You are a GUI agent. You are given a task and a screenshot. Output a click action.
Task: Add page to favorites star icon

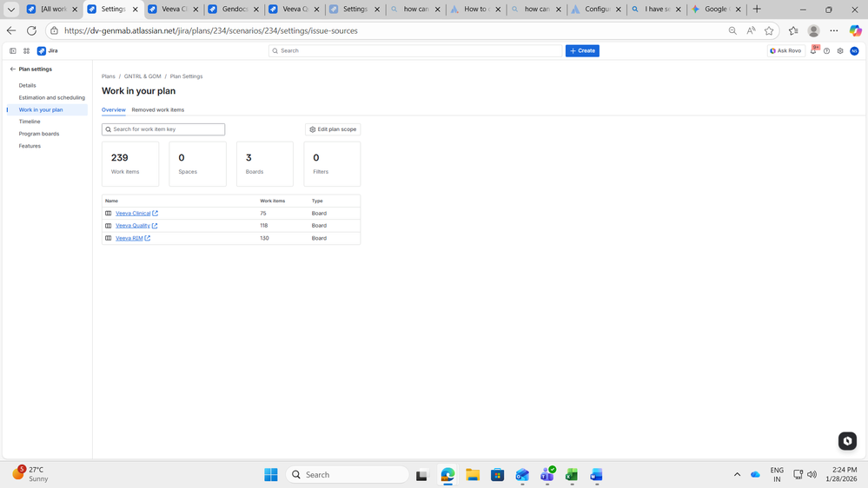coord(769,31)
